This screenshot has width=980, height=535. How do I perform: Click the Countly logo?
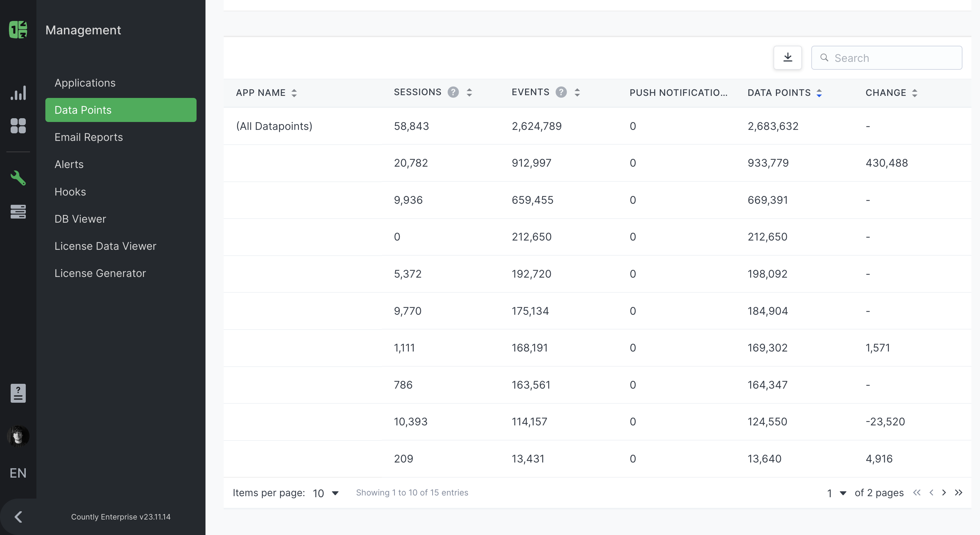18,29
